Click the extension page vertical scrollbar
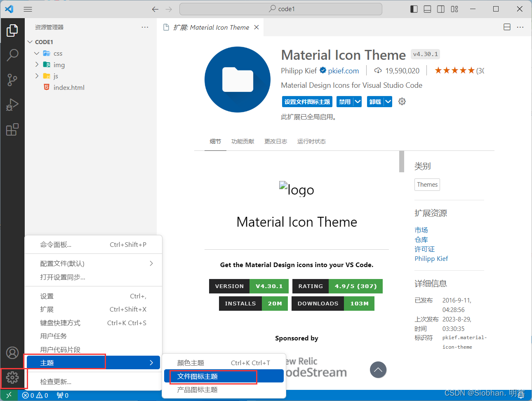Image resolution: width=532 pixels, height=401 pixels. tap(402, 162)
